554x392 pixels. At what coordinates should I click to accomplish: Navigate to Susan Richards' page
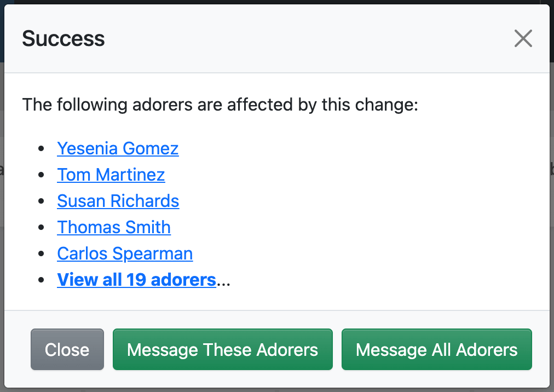pos(118,201)
